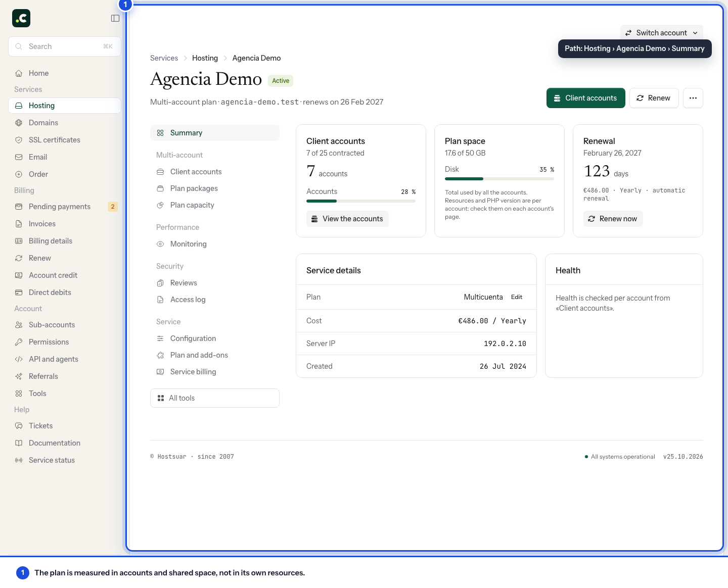Screen dimensions: 728x588
Task: Open the three-dots more actions menu
Action: tap(693, 98)
